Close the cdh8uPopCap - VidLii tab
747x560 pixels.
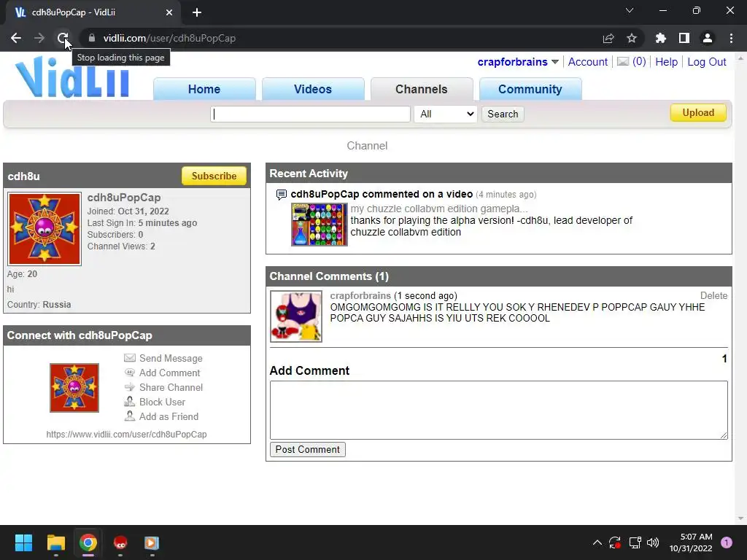pos(169,12)
